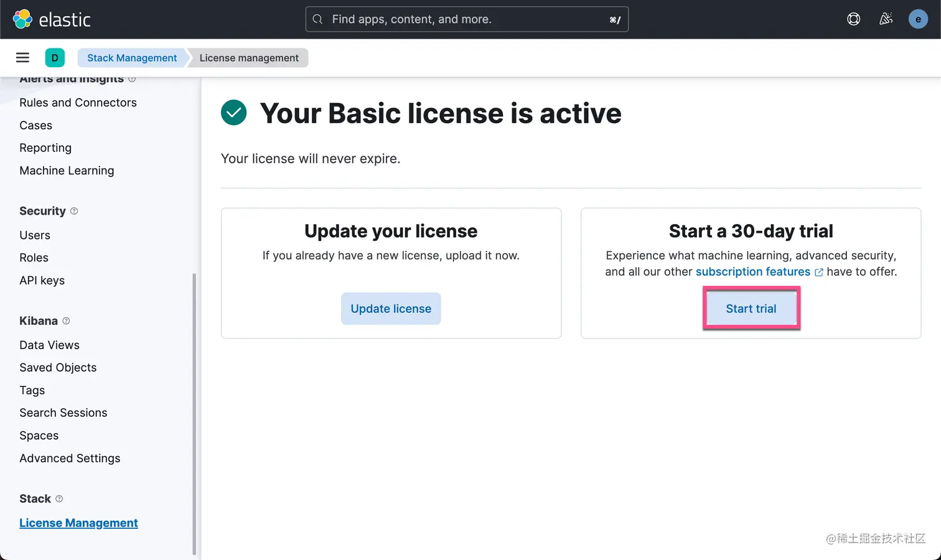Screen dimensions: 941x560
Task: Click the search magnifier icon
Action: click(317, 19)
